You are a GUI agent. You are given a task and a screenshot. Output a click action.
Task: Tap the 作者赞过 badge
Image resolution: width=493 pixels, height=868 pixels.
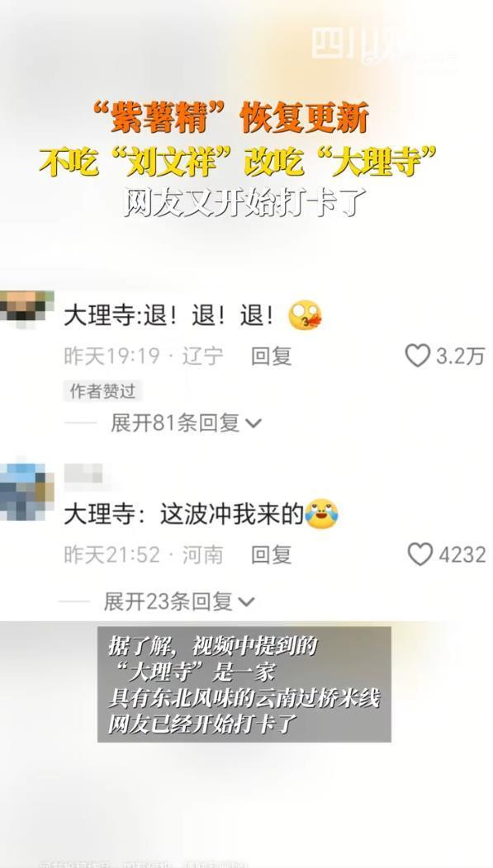103,391
